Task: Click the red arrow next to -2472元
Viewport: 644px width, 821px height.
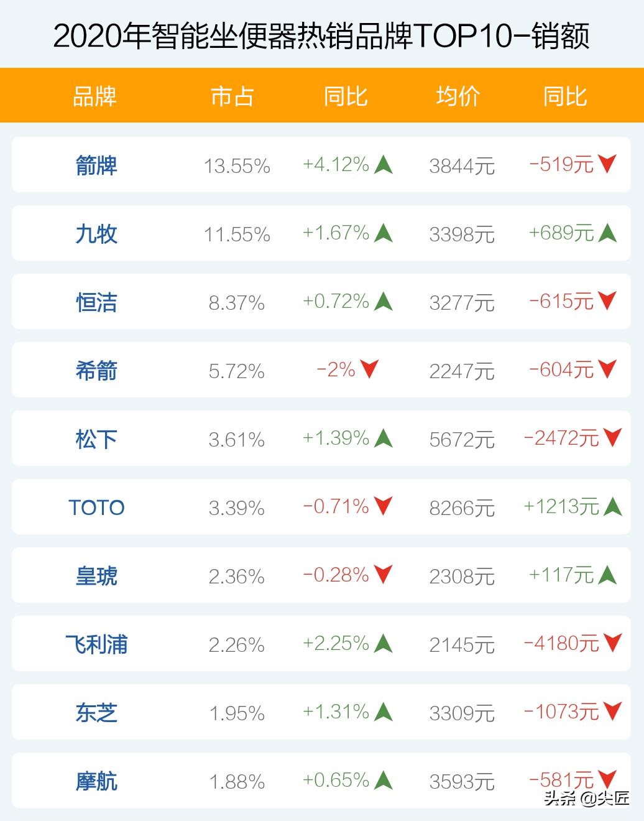Action: coord(612,438)
